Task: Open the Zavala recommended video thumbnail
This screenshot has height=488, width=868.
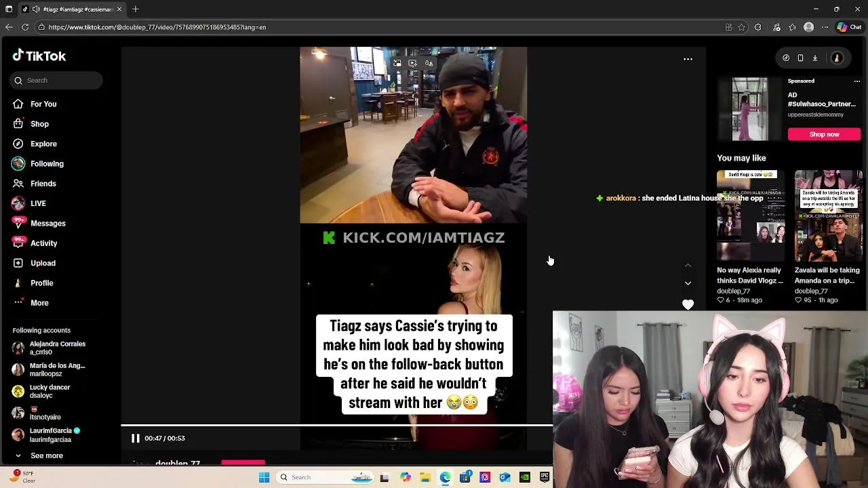Action: pos(828,216)
